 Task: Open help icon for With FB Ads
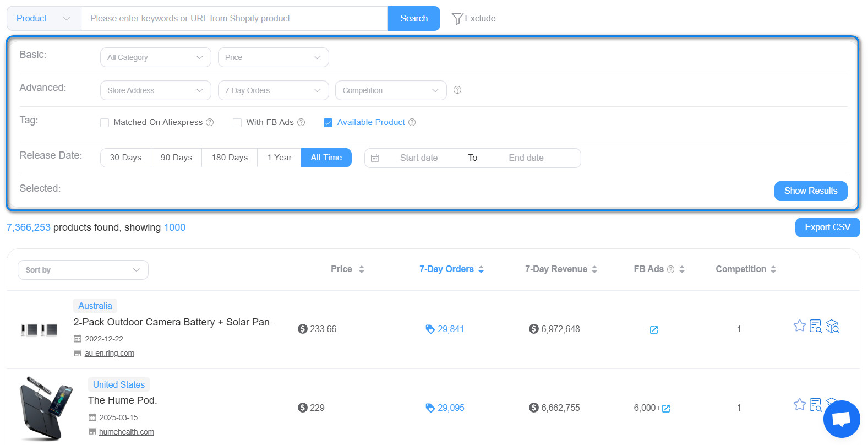click(x=301, y=122)
